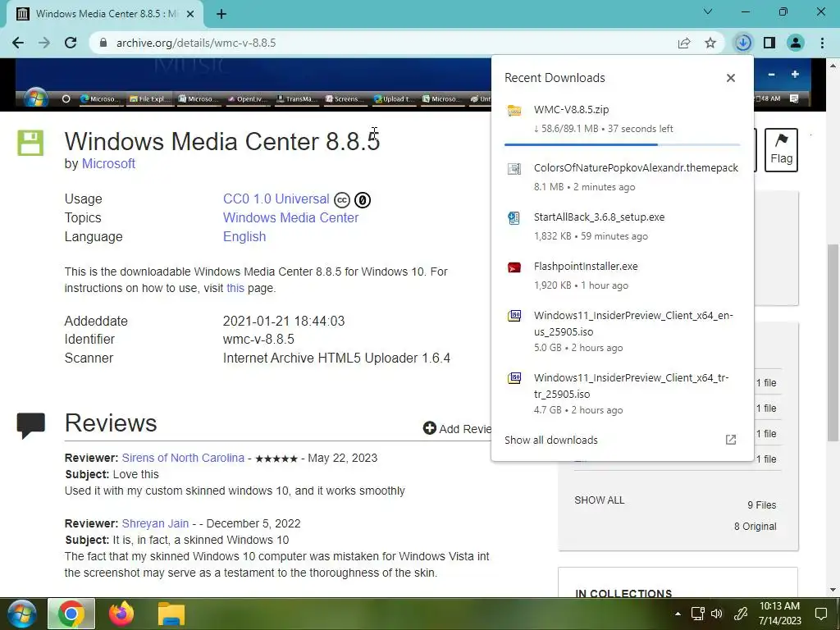This screenshot has width=840, height=630.
Task: Open the English language link
Action: [x=244, y=236]
